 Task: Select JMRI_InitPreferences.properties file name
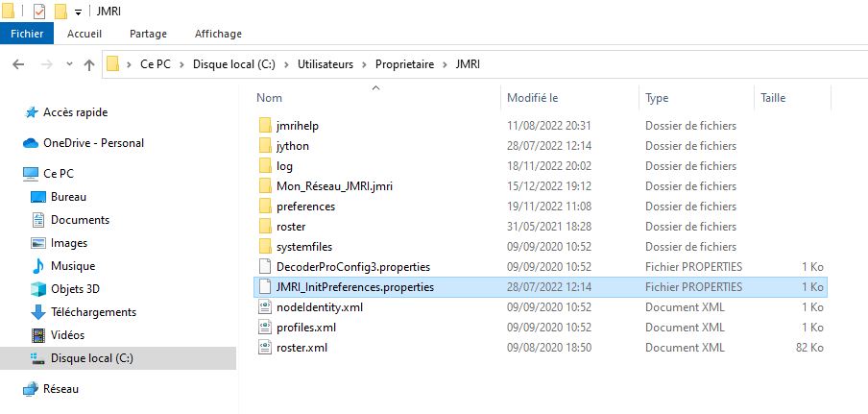[355, 286]
